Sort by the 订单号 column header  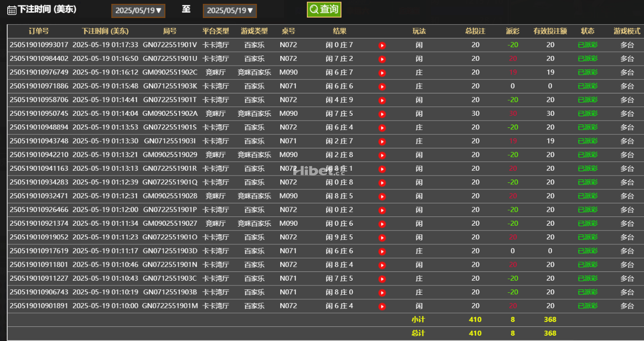(39, 31)
